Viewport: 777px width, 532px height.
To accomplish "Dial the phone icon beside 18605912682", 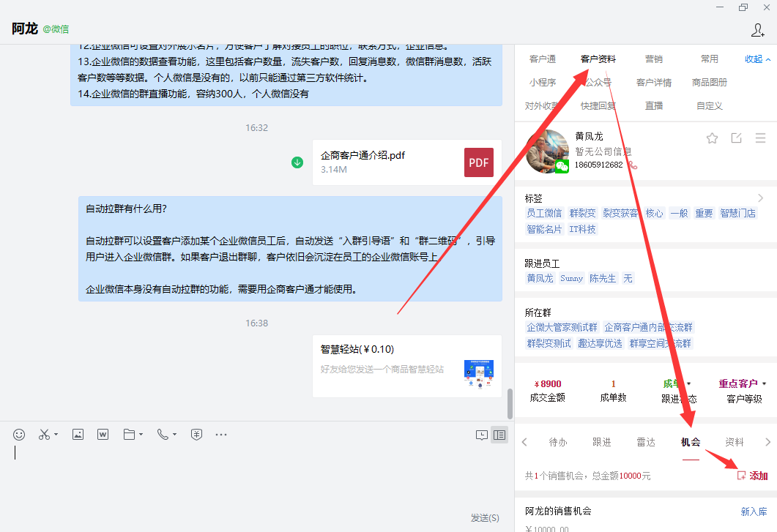I will point(632,165).
